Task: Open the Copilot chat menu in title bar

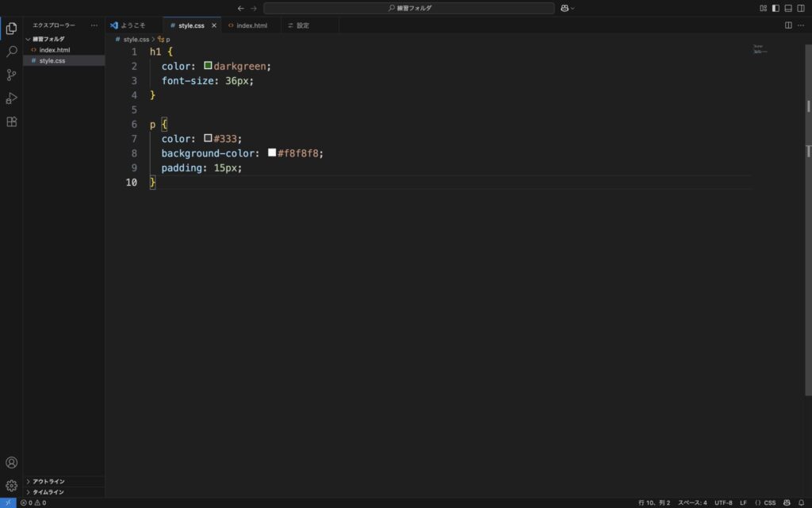Action: (x=568, y=8)
